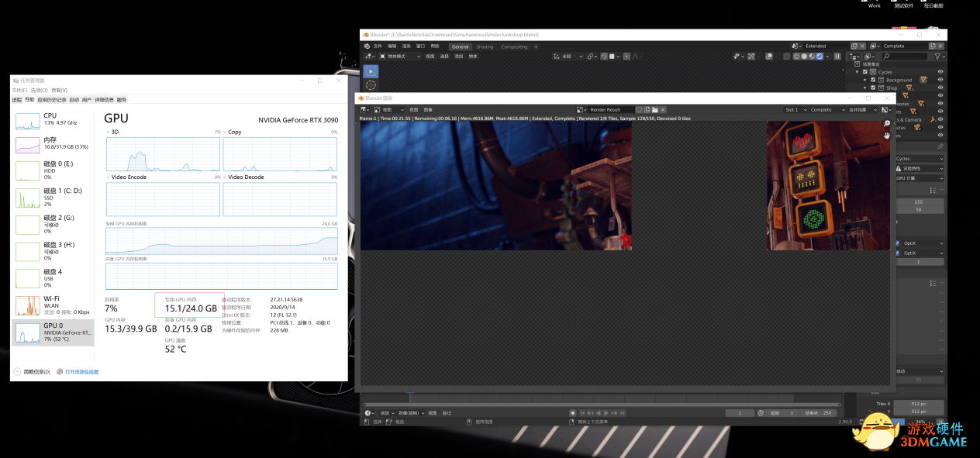The height and width of the screenshot is (458, 980).
Task: Switch to the Shading workspace tab
Action: tap(485, 46)
